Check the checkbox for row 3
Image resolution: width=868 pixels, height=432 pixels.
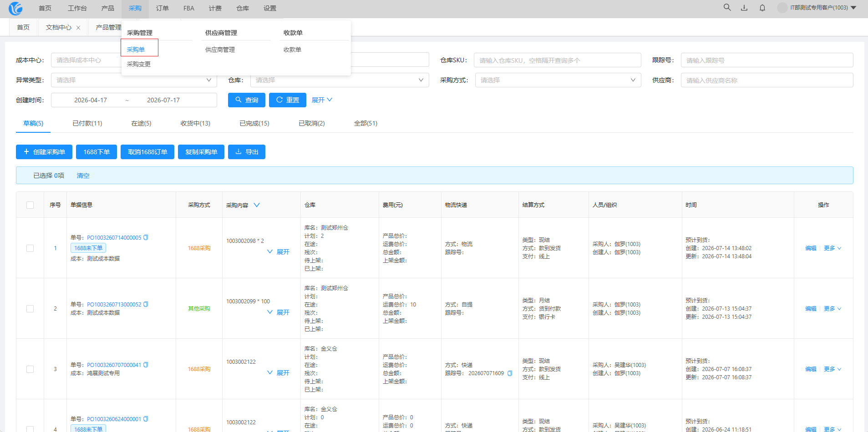point(30,369)
